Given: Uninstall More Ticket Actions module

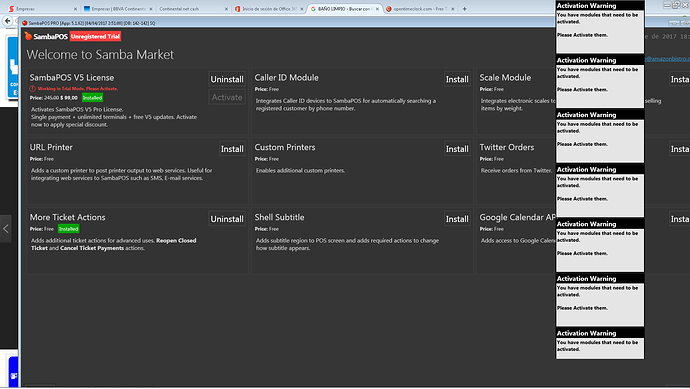Looking at the screenshot, I should pyautogui.click(x=227, y=219).
